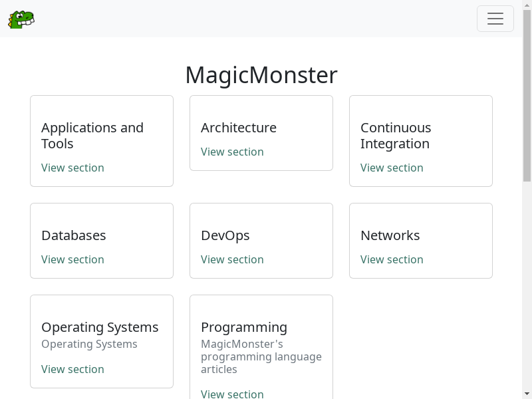Open the hamburger navigation menu

(495, 19)
